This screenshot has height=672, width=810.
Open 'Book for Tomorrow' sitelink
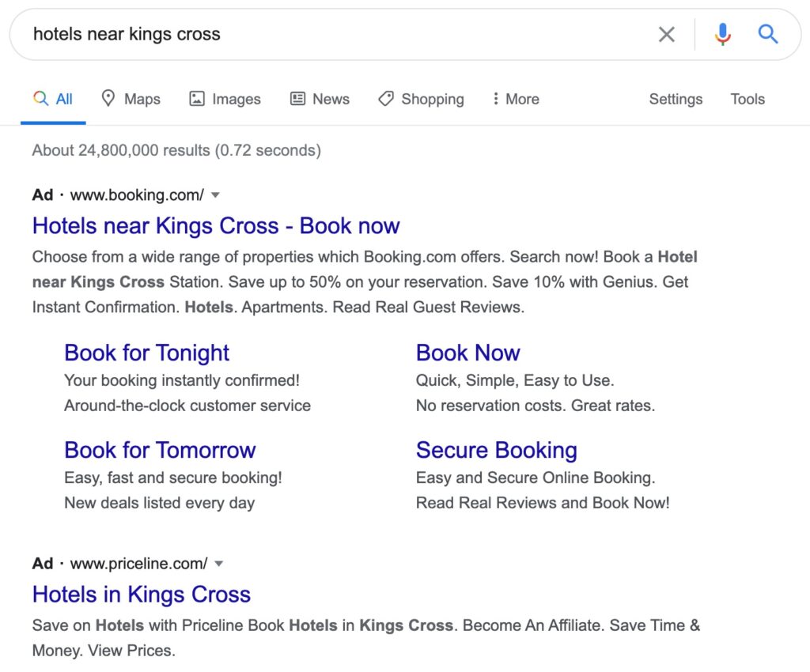tap(160, 450)
